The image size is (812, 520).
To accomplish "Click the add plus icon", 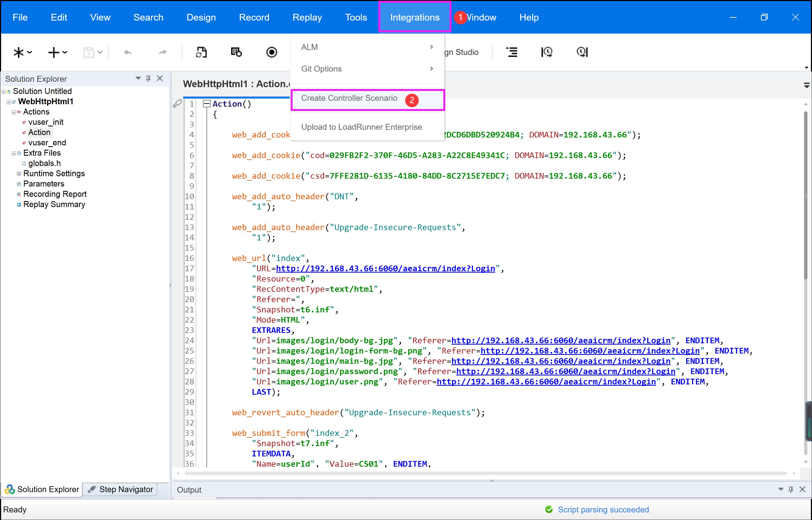I will pyautogui.click(x=54, y=52).
